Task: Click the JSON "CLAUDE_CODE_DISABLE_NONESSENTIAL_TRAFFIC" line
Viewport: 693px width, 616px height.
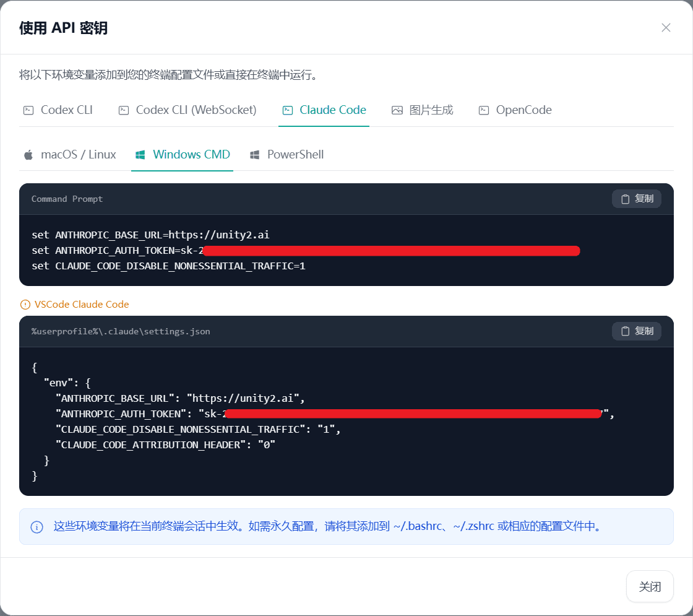Action: (x=198, y=430)
